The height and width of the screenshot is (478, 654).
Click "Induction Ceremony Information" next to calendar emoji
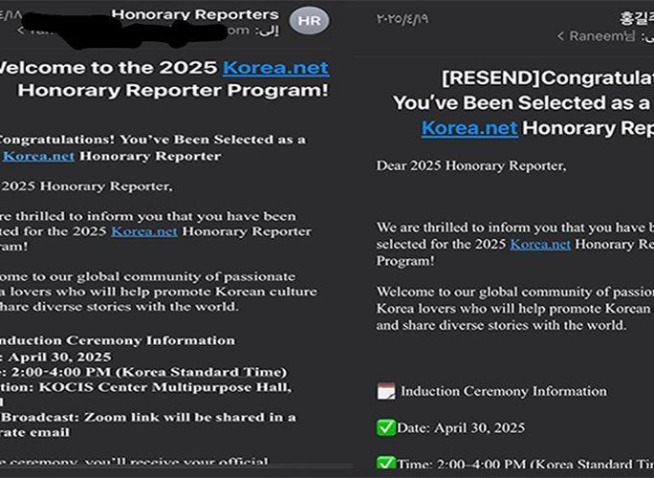(x=504, y=391)
